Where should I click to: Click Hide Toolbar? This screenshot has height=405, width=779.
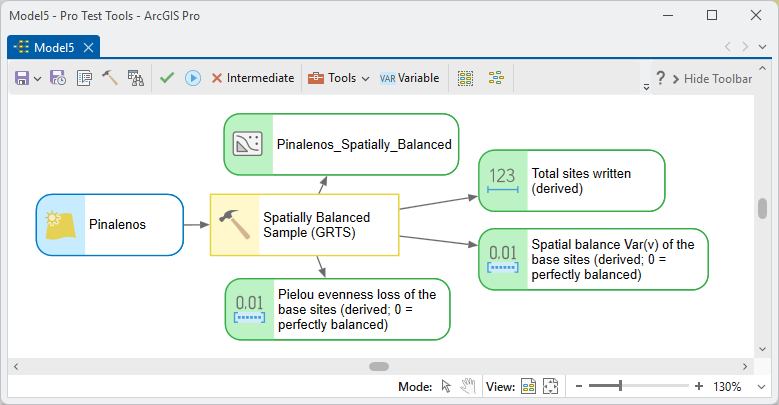coord(712,79)
